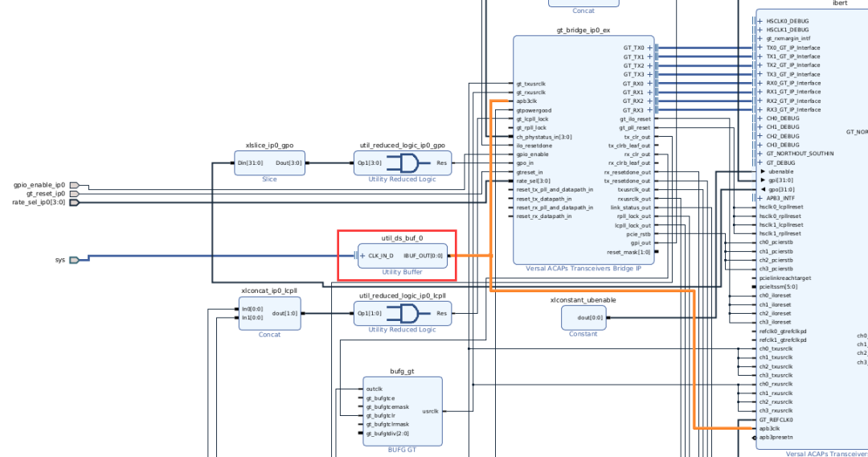868x457 pixels.
Task: Select the rate_sel_ip0[3:0] port symbol
Action: 74,203
